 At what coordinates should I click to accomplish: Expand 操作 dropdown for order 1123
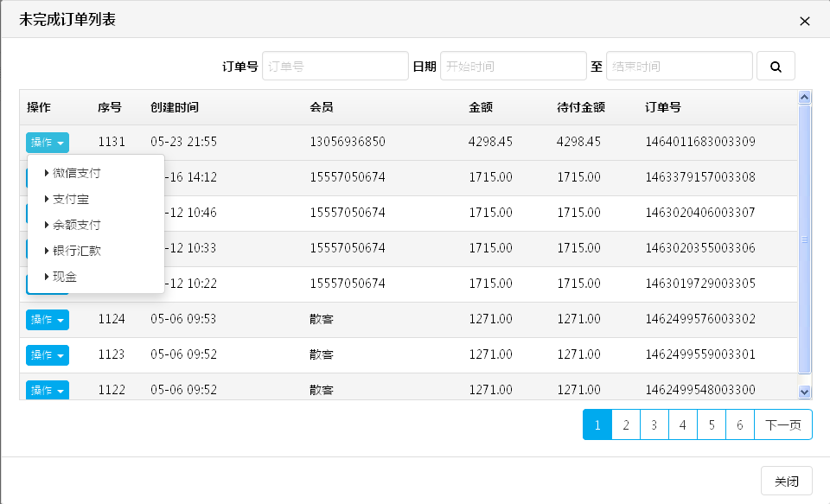[x=48, y=355]
